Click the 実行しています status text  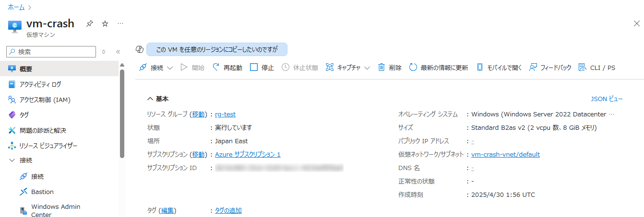(x=233, y=127)
